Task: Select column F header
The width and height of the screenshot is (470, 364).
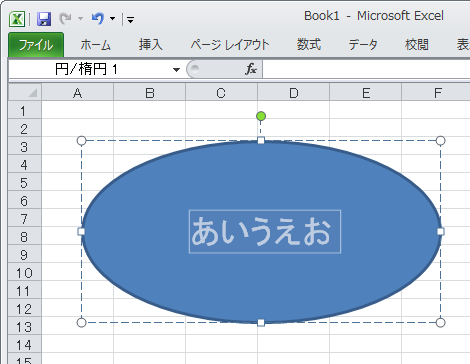Action: click(x=436, y=92)
